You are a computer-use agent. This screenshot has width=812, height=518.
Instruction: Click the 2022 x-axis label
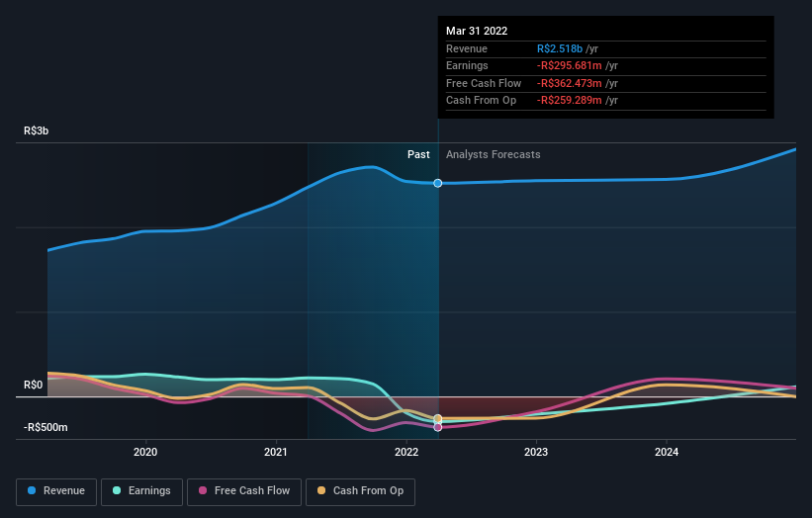pyautogui.click(x=406, y=453)
